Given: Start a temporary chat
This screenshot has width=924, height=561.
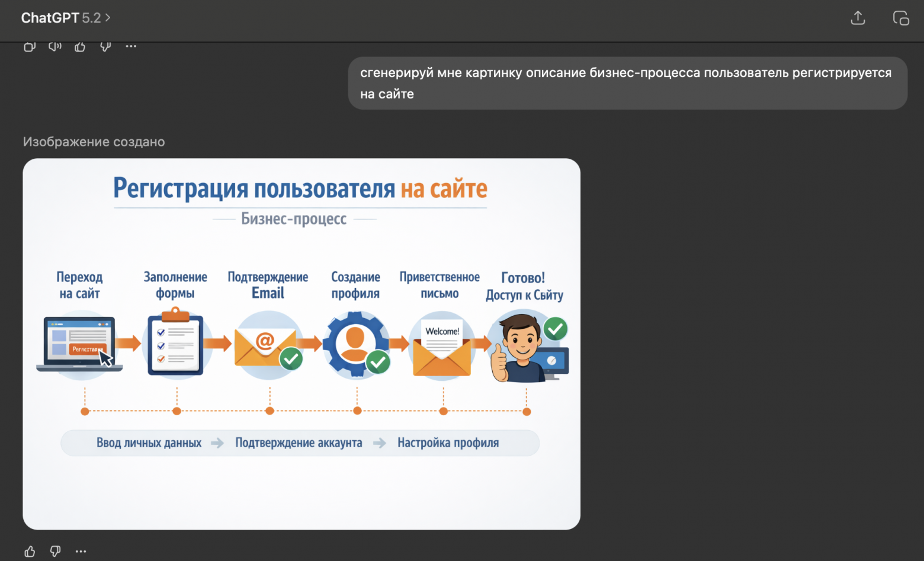Looking at the screenshot, I should click(900, 18).
